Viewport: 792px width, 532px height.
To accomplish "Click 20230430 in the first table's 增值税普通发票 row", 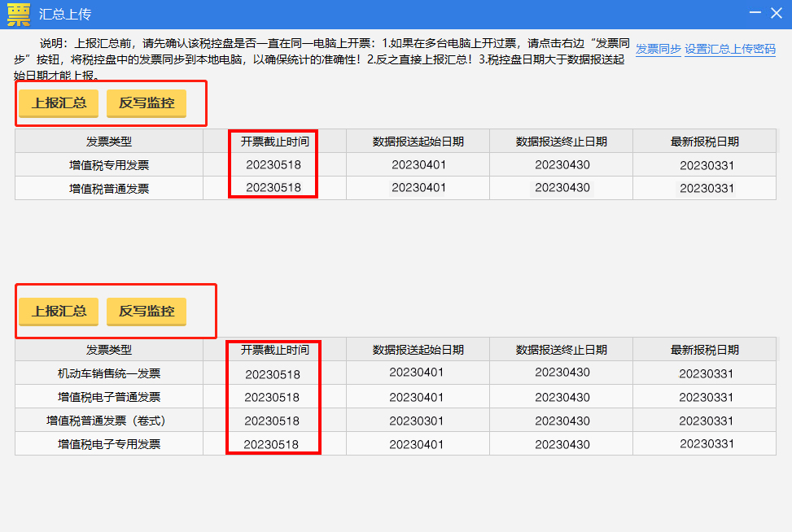I will (x=562, y=188).
